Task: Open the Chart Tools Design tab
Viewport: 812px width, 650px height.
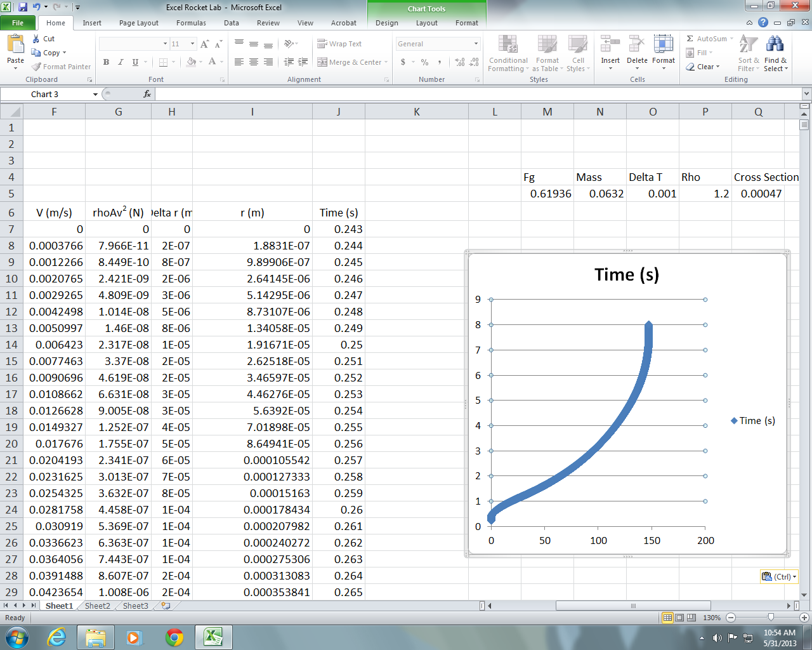Action: tap(387, 23)
